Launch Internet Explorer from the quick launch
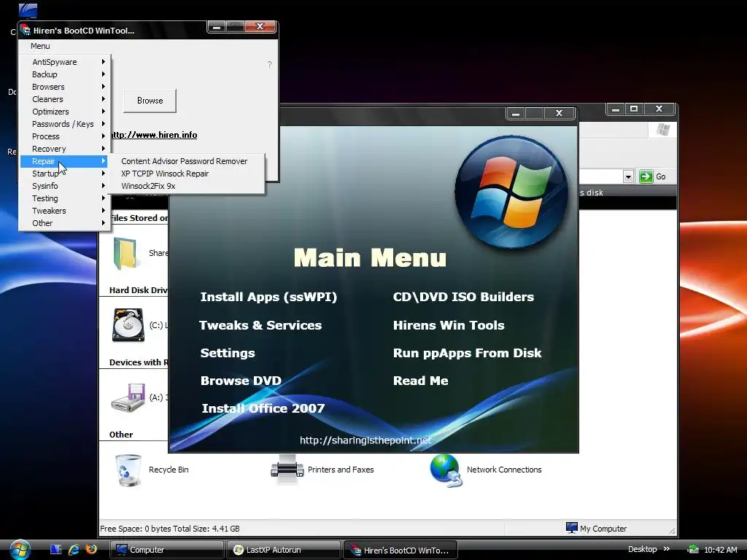This screenshot has height=560, width=747. (x=74, y=550)
